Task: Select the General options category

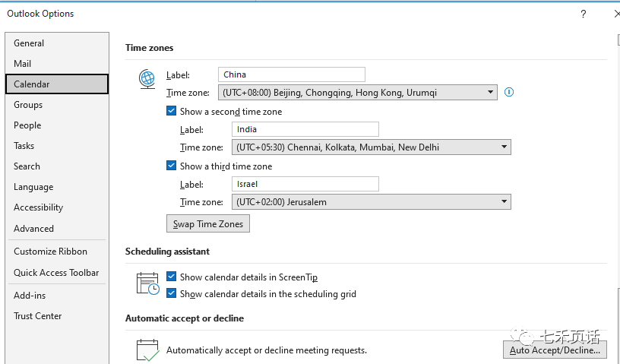Action: click(x=57, y=43)
